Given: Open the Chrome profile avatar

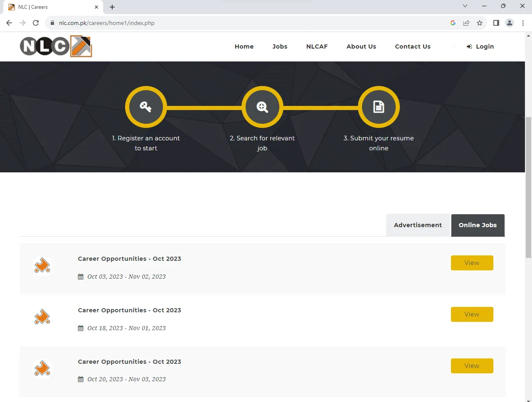Looking at the screenshot, I should tap(510, 23).
